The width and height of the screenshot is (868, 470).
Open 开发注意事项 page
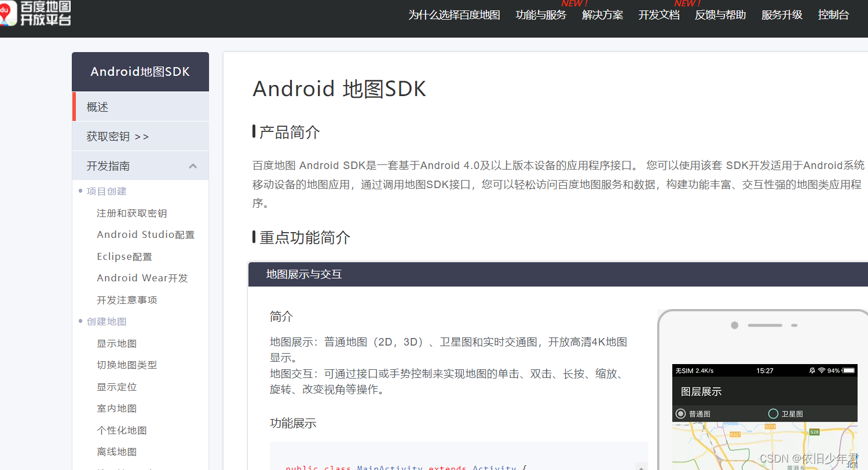[x=127, y=300]
